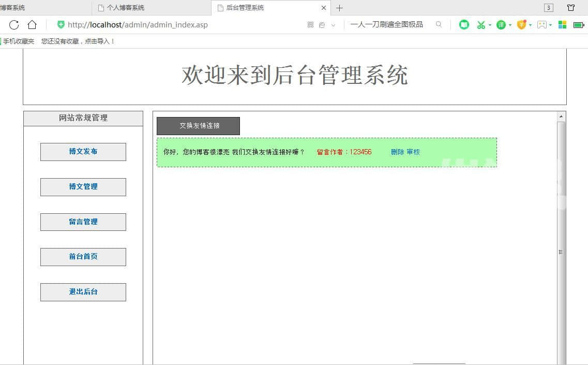Open 留言管理 in the sidebar
The image size is (588, 365).
[x=83, y=222]
